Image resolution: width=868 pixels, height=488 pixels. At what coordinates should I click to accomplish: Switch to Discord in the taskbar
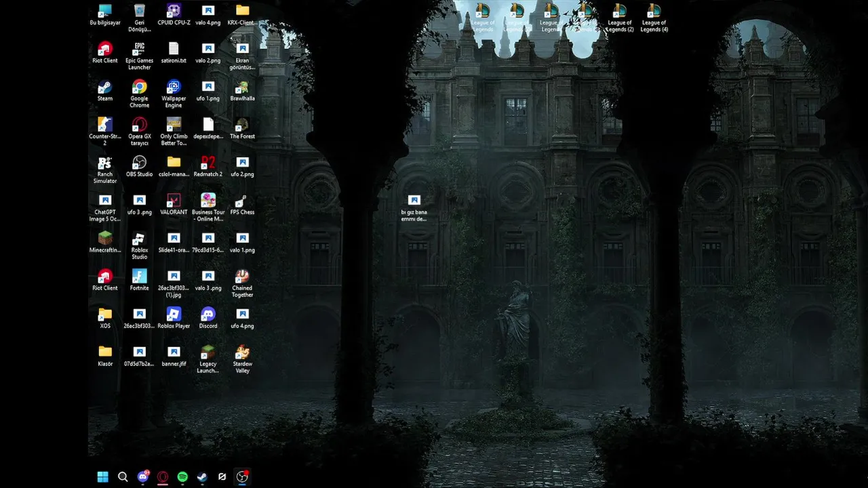(142, 477)
